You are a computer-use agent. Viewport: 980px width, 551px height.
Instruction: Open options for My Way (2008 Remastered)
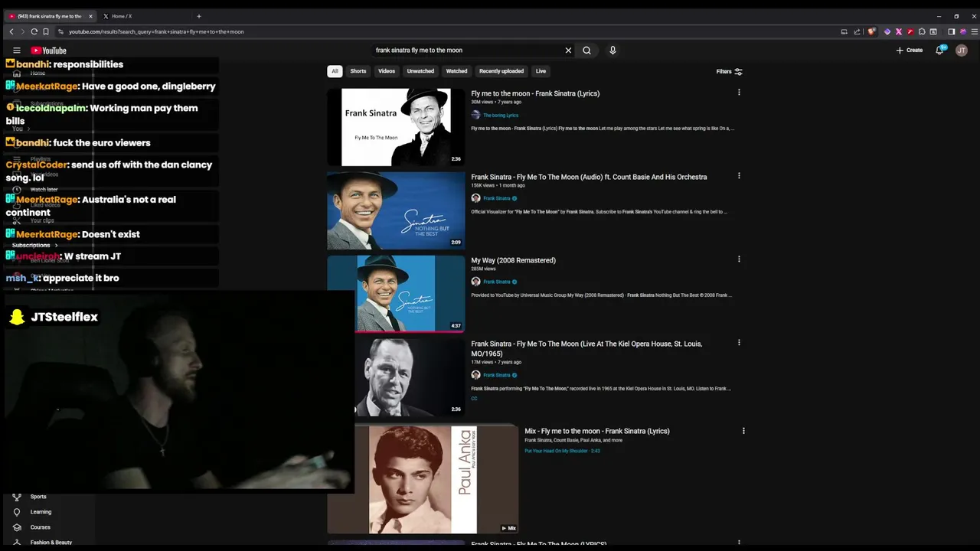coord(739,259)
